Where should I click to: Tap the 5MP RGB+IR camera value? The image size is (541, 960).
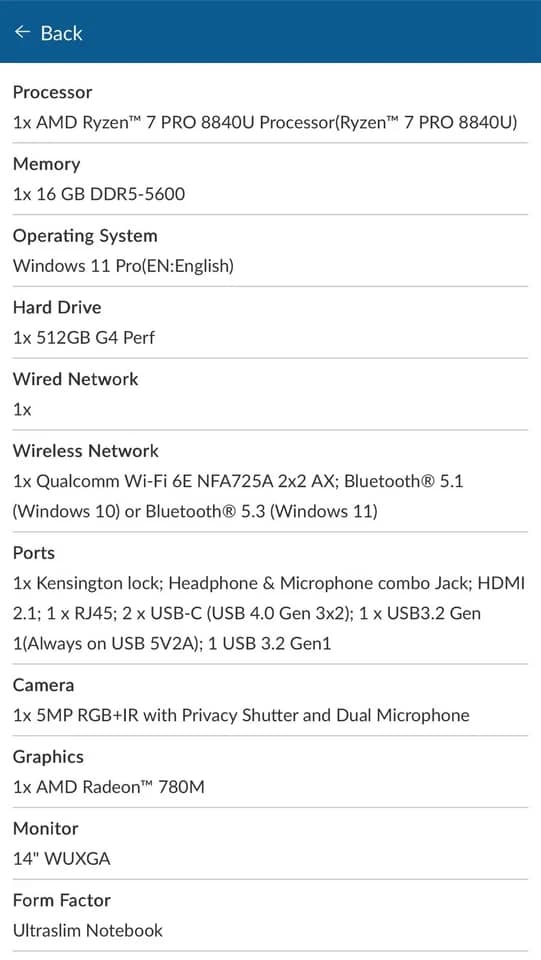(241, 715)
